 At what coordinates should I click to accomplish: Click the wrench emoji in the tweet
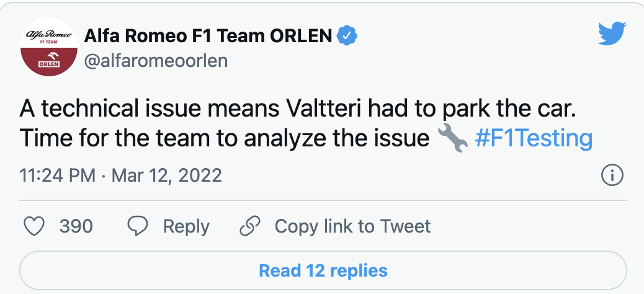point(452,138)
